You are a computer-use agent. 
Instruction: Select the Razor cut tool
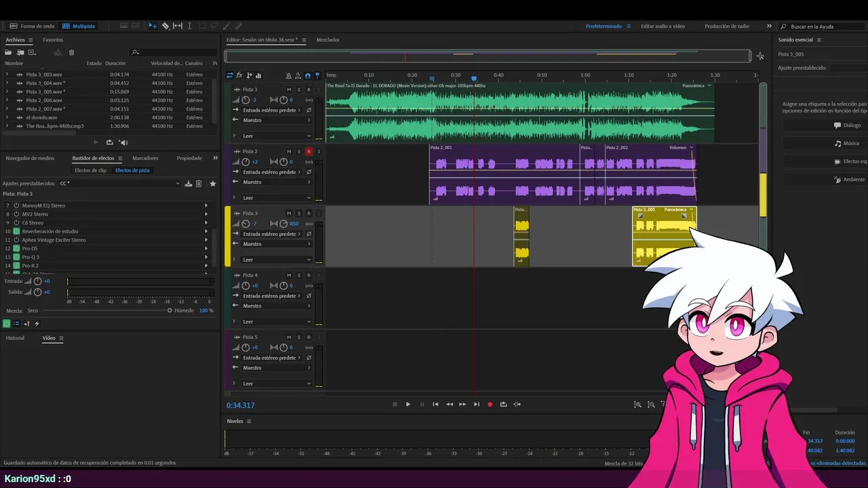pyautogui.click(x=165, y=26)
